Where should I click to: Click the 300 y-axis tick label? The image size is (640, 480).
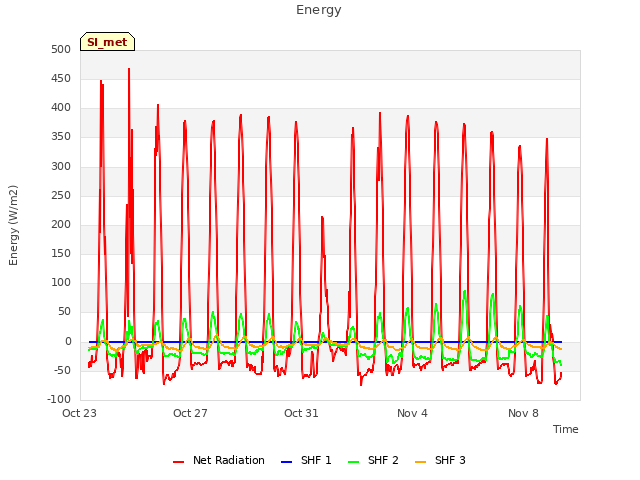tap(61, 166)
